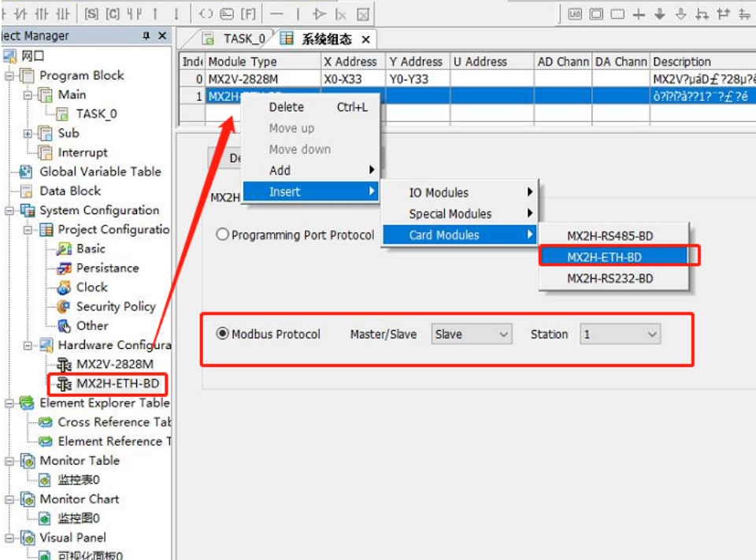The image size is (756, 560).
Task: Click the [S] set coil toolbar icon
Action: coord(92,13)
